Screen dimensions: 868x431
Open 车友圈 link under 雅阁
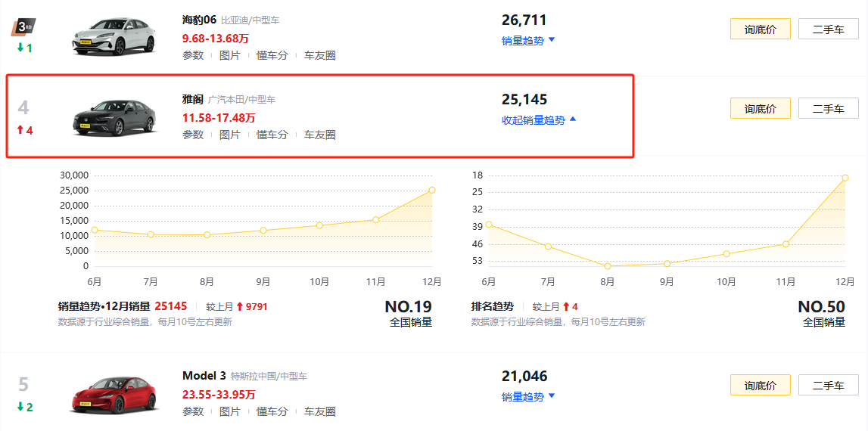point(319,135)
